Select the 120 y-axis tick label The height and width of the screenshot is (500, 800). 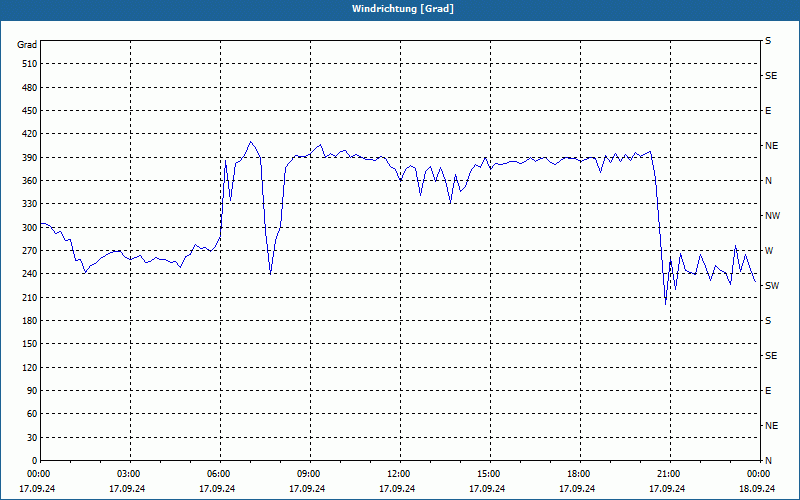(30, 367)
